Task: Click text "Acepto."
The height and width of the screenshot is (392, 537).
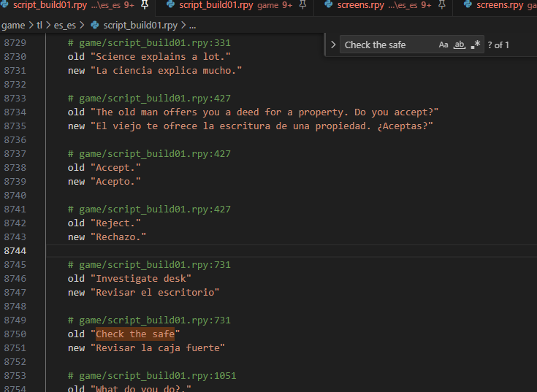Action: click(x=115, y=182)
